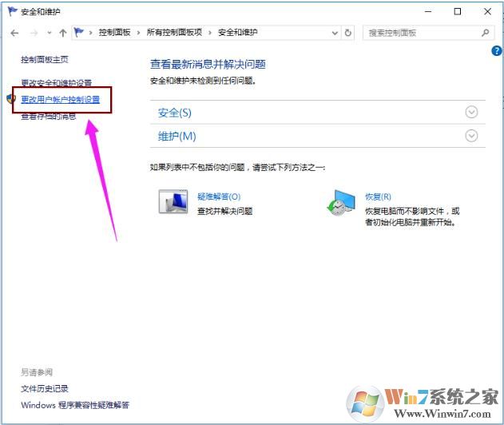Open 控制面板主页 link

[x=45, y=59]
